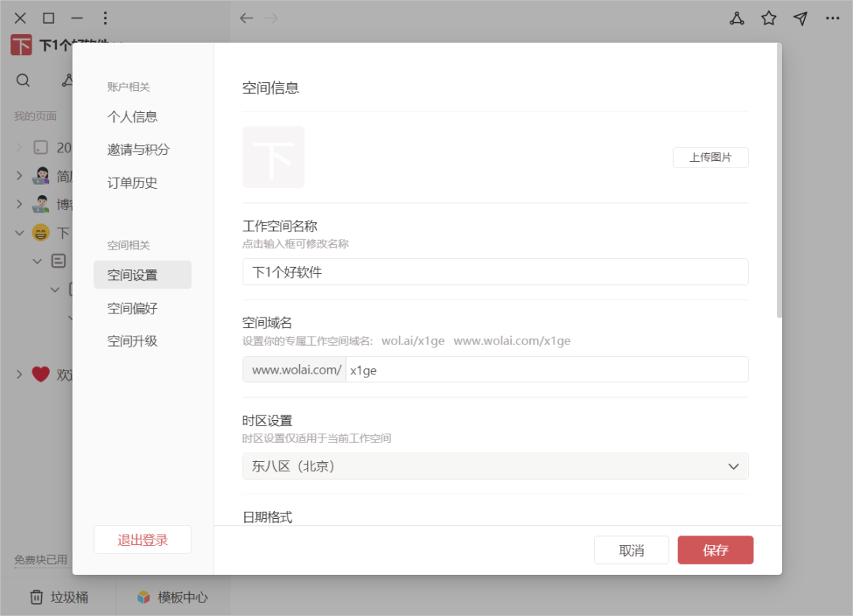Click the favorite star icon in the toolbar
The image size is (853, 616).
pyautogui.click(x=768, y=17)
